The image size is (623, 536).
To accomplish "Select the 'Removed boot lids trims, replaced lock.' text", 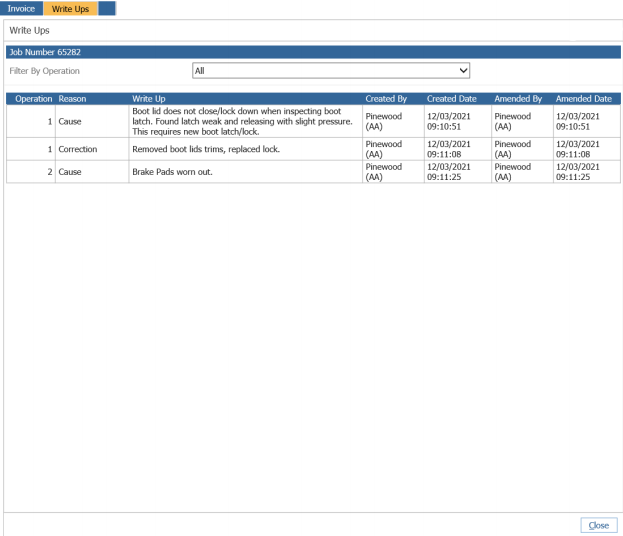I will click(206, 149).
